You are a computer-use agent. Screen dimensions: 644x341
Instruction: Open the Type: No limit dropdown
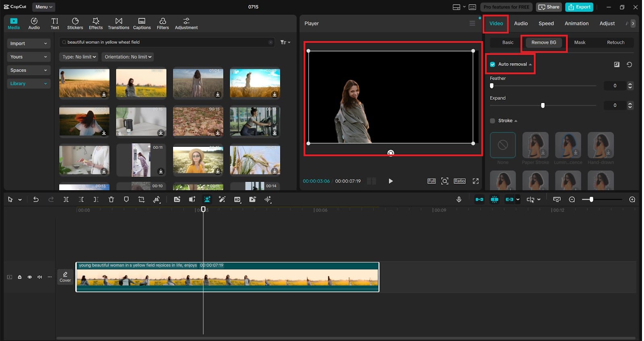[79, 57]
